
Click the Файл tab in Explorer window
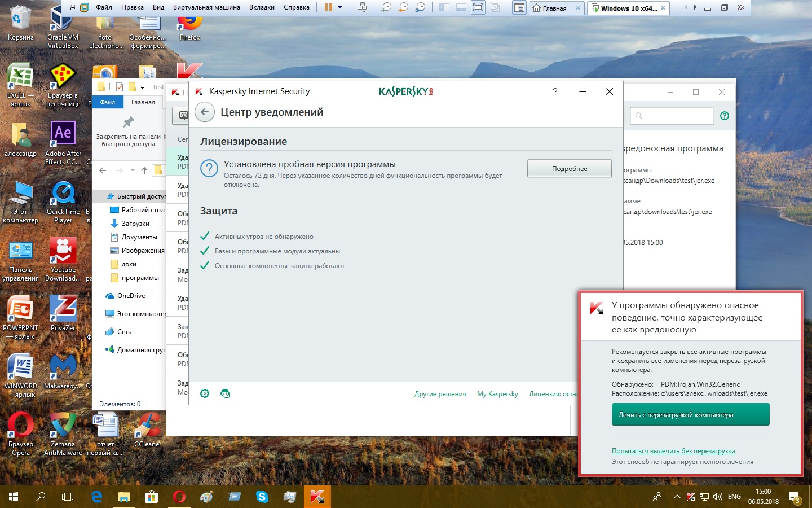click(x=108, y=102)
